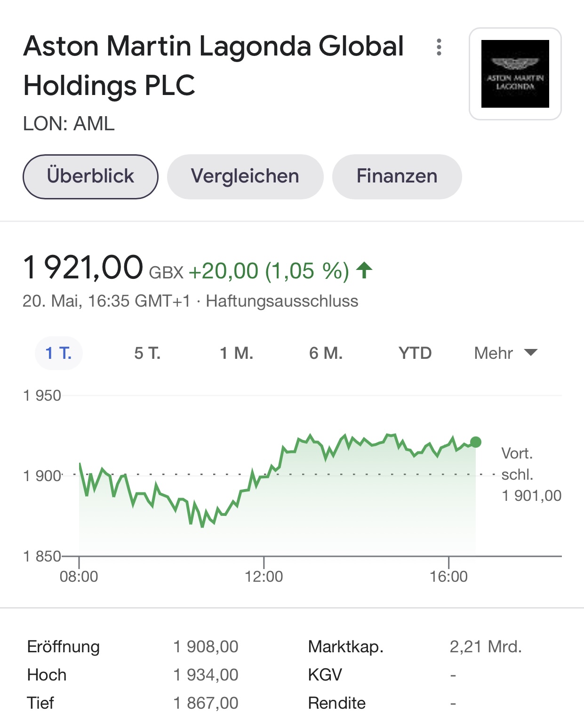Viewport: 584px width, 728px height.
Task: Tap the Marktkap. 2,21 Mrd. value
Action: coord(486,647)
